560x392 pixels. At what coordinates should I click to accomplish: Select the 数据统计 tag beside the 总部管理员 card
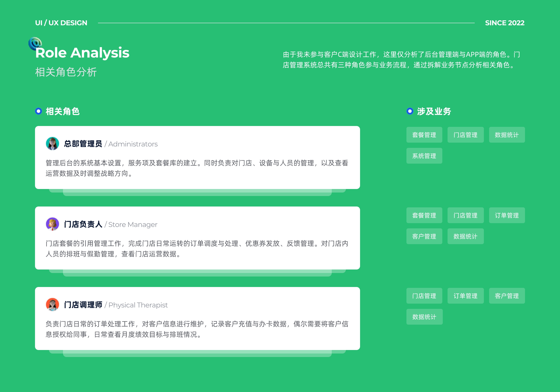(507, 135)
